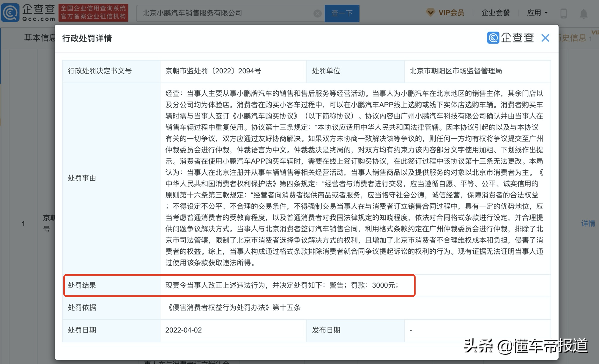Click the Qichacha logo in the top-left corner
Screen dimensions: 599x364
(x=28, y=12)
